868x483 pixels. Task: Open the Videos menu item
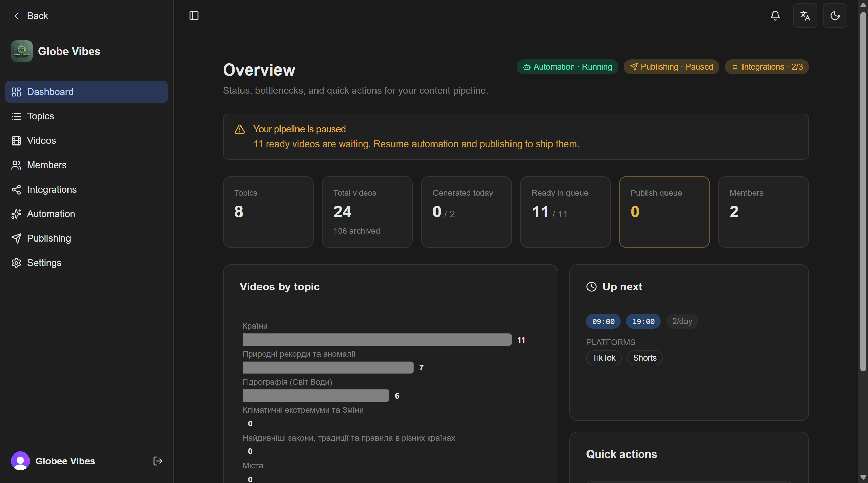tap(86, 141)
